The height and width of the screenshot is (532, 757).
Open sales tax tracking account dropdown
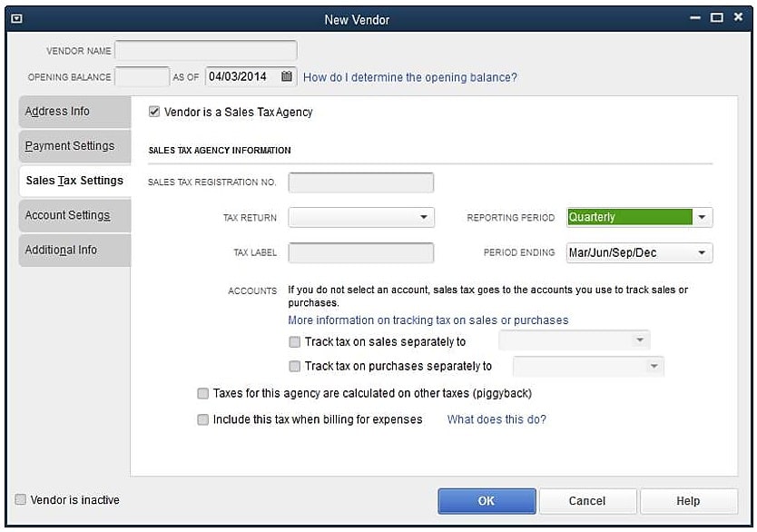coord(574,340)
